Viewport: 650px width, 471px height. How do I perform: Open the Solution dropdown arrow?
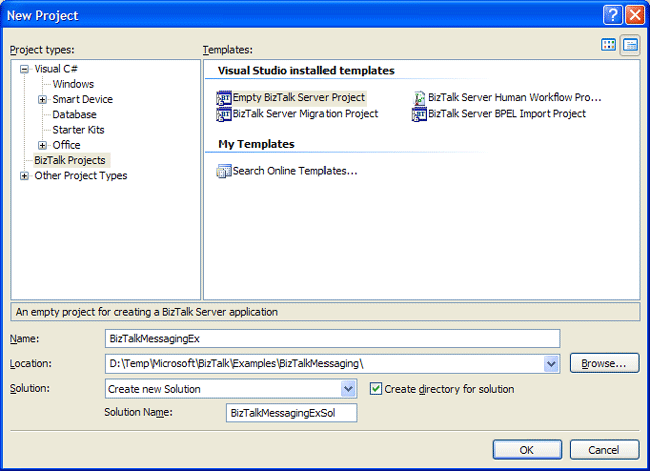(348, 389)
